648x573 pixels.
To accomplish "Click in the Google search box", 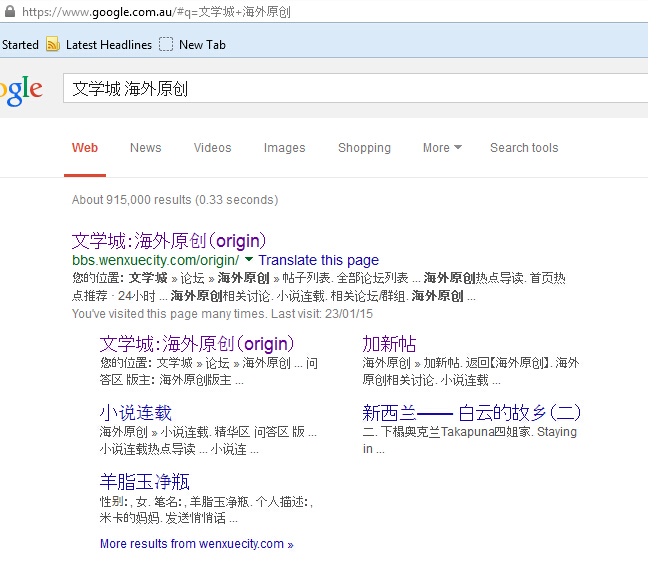I will [355, 88].
